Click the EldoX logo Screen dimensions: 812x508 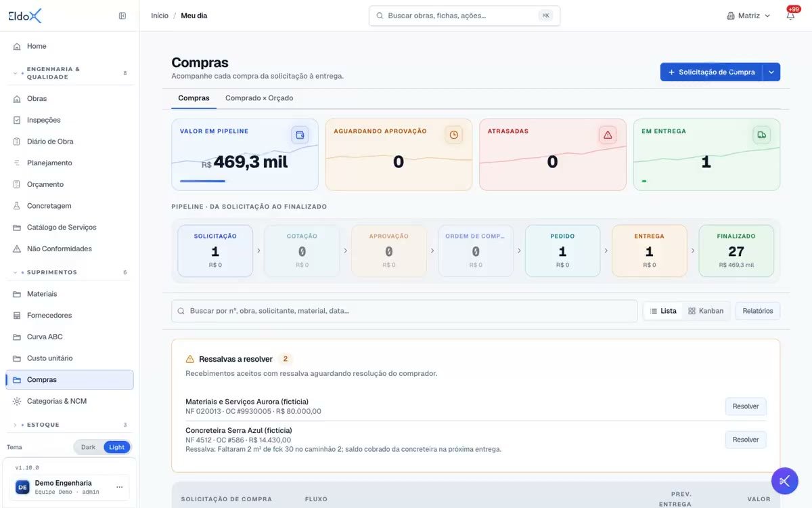[25, 16]
